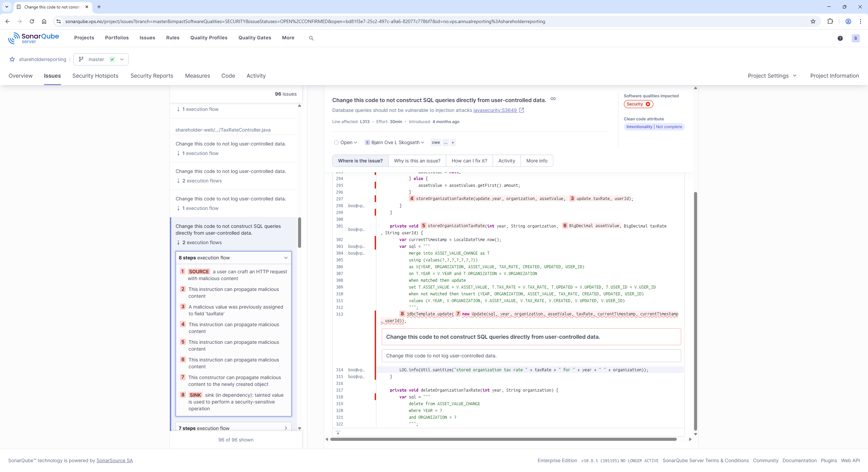The width and height of the screenshot is (868, 472).
Task: Favorite the shareholderreporting project star
Action: click(x=12, y=59)
